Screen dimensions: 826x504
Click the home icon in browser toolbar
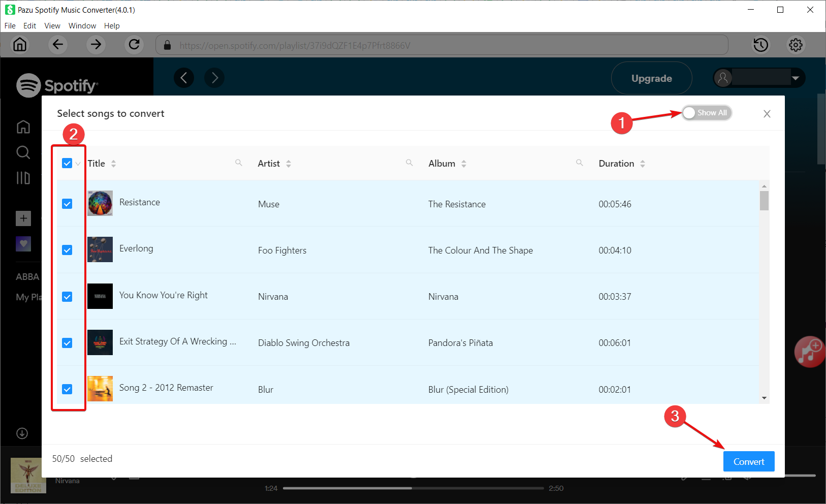click(20, 45)
